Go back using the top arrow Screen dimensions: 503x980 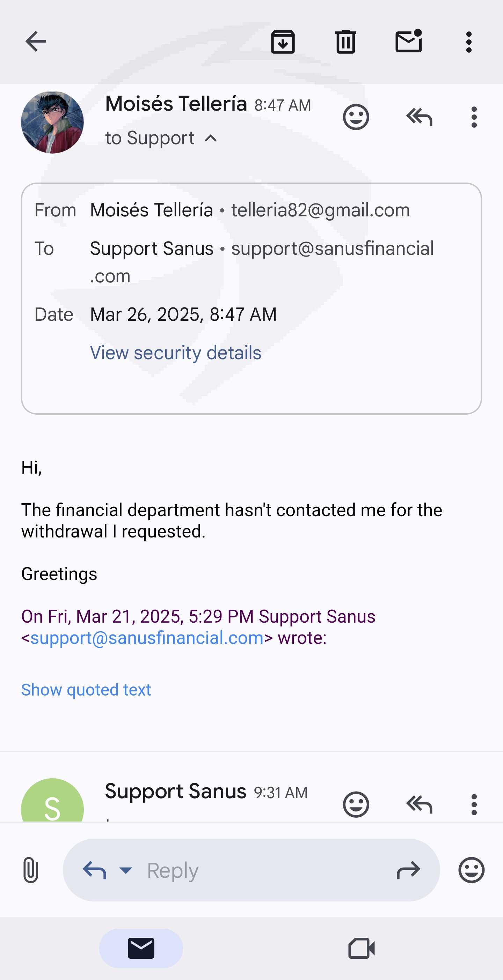(x=36, y=42)
